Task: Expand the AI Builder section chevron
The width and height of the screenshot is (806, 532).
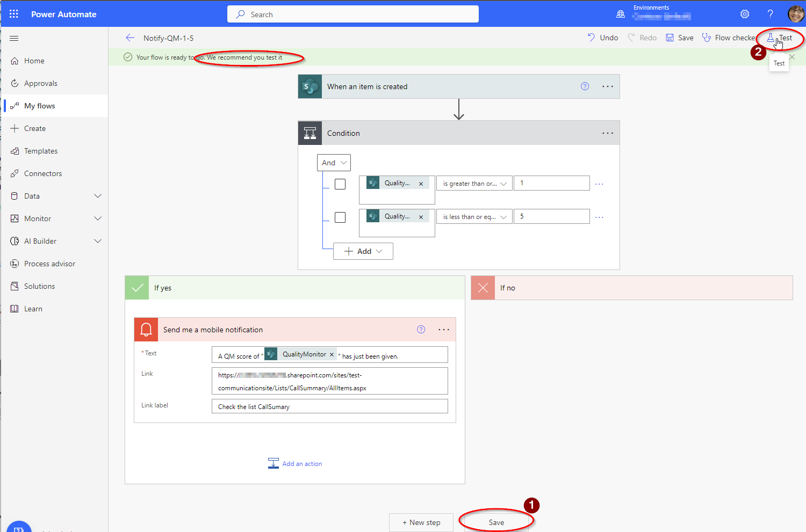Action: (98, 241)
